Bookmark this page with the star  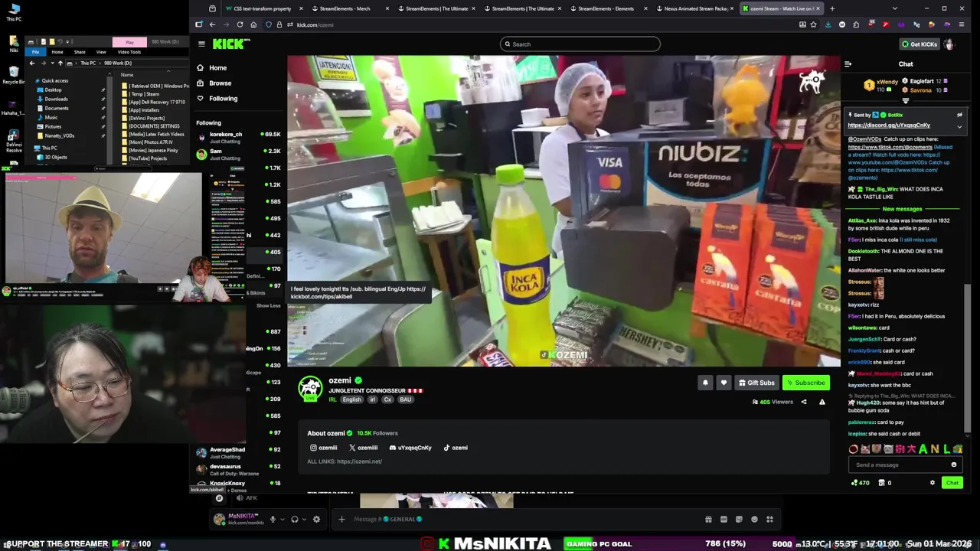(813, 24)
